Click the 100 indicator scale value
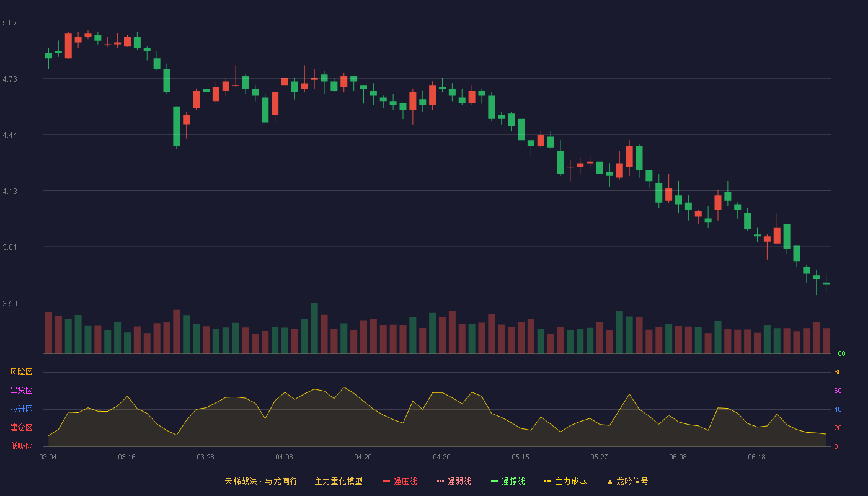Viewport: 868px width, 496px height. click(x=839, y=354)
